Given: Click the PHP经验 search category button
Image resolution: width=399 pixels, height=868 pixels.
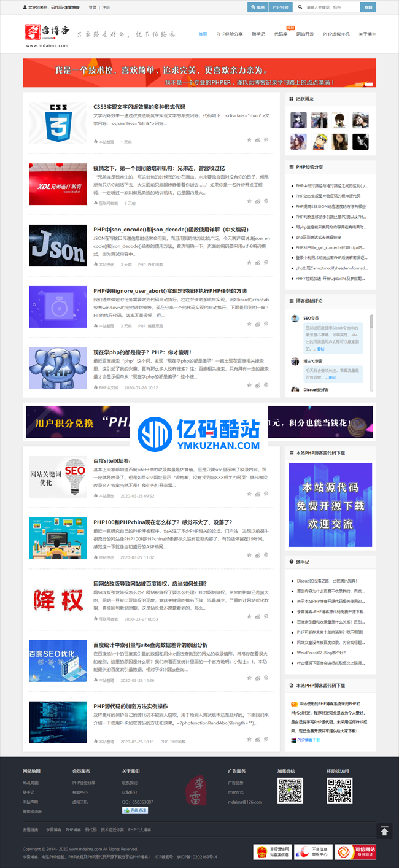Looking at the screenshot, I should click(x=280, y=7).
